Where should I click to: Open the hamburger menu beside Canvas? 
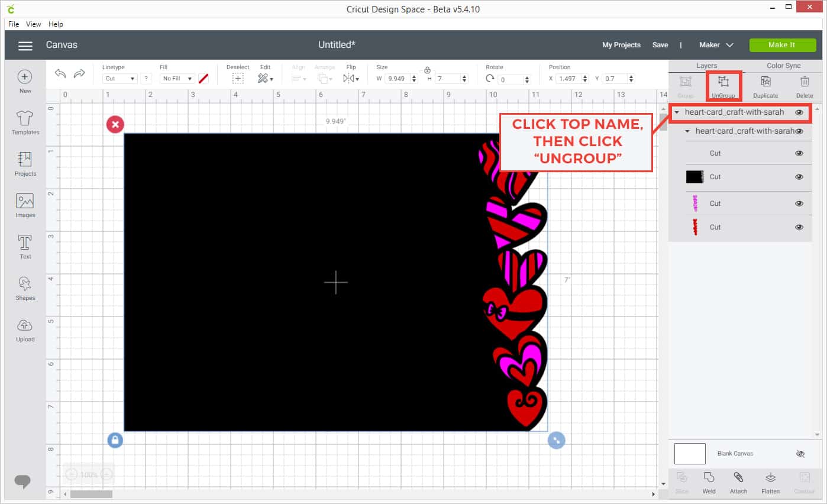(x=25, y=46)
